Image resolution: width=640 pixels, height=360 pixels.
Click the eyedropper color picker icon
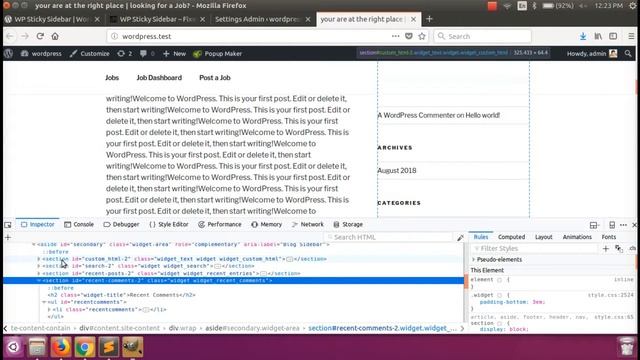point(460,238)
